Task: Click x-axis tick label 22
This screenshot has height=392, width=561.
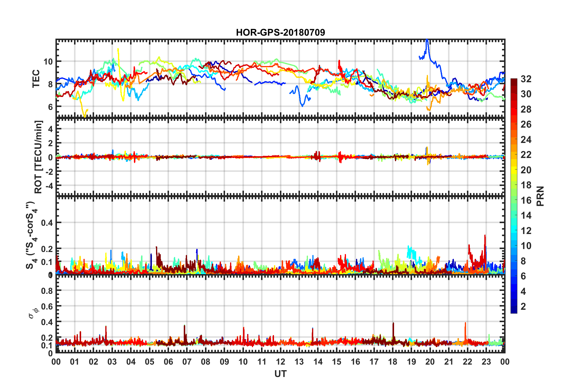Action: 467,362
